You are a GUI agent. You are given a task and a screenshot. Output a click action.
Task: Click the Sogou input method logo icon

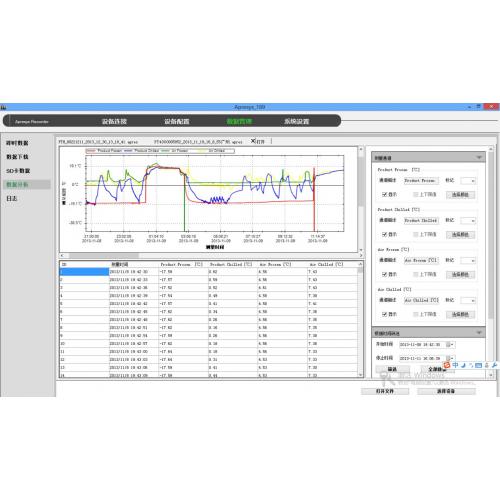point(447,365)
